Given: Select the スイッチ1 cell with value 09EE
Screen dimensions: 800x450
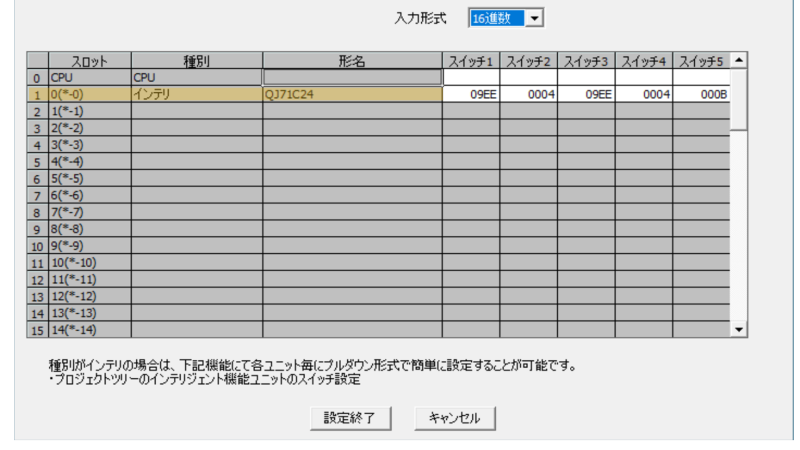Looking at the screenshot, I should coord(471,94).
